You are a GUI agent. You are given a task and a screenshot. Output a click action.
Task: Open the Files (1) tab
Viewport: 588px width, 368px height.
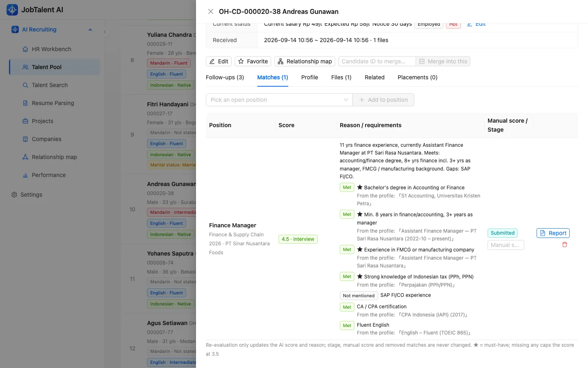click(341, 77)
